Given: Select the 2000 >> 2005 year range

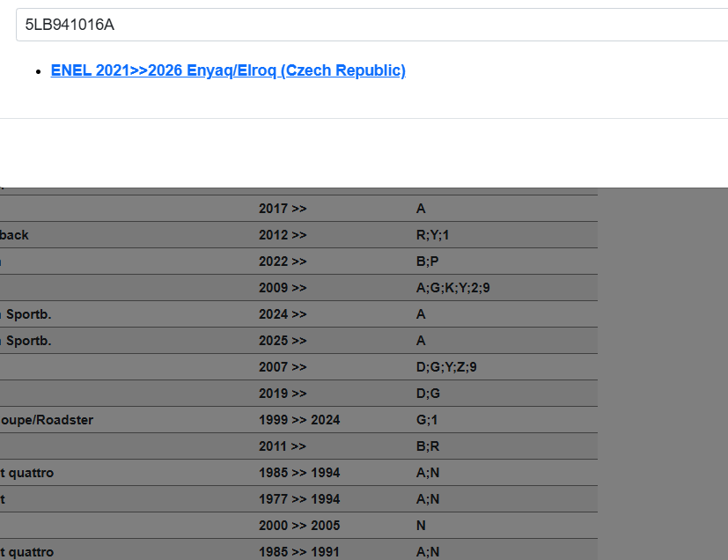Looking at the screenshot, I should click(x=299, y=526).
